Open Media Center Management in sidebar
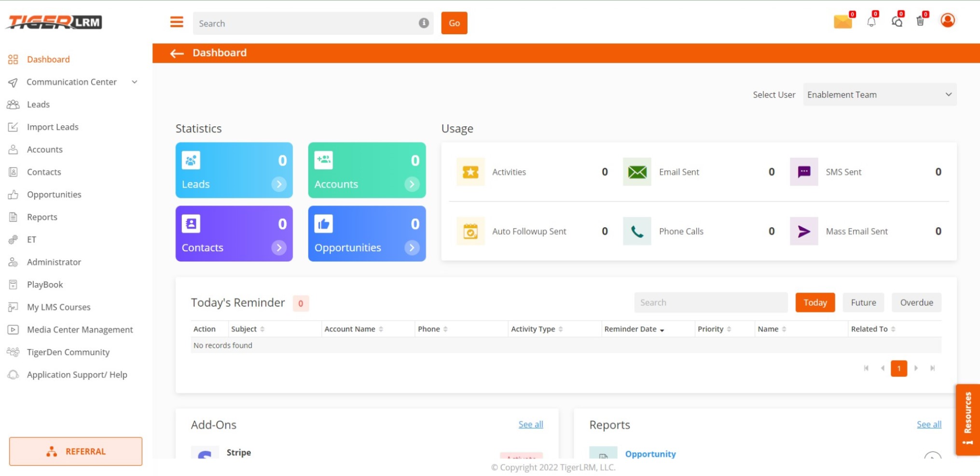This screenshot has height=476, width=980. click(80, 329)
